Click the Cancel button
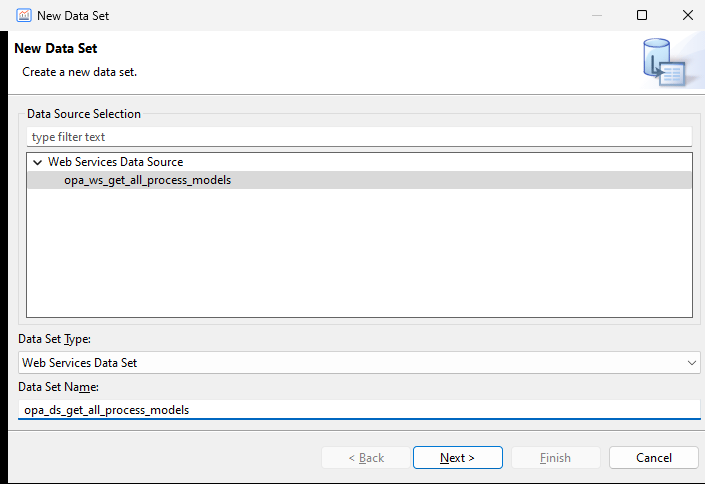The image size is (705, 484). tap(654, 457)
